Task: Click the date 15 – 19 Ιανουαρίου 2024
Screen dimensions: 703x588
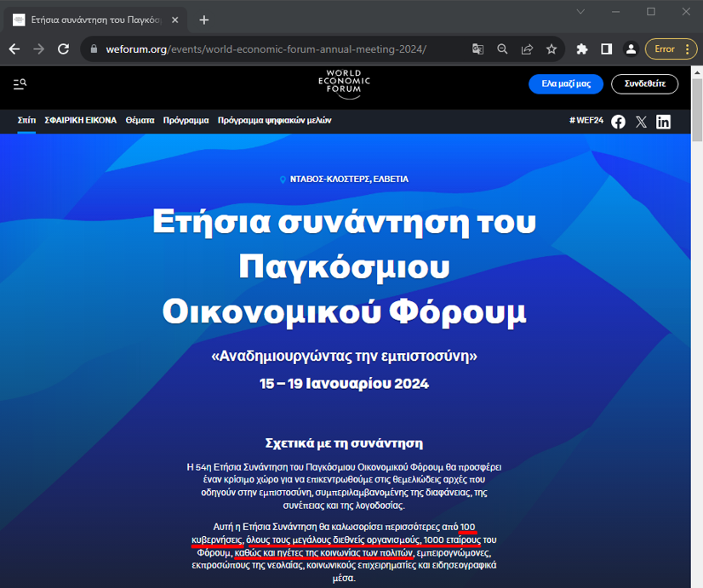Action: coord(344,384)
